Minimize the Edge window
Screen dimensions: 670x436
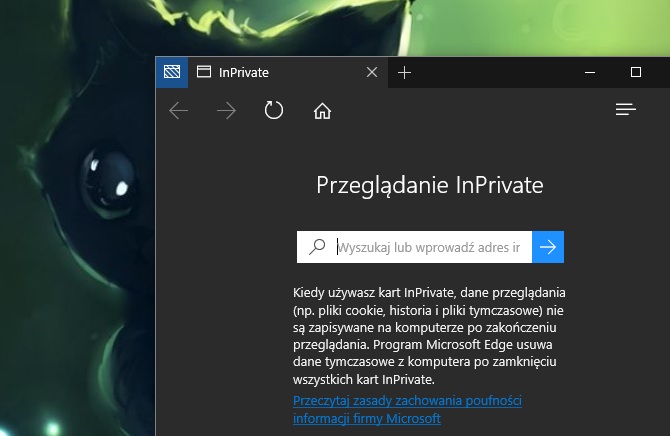point(589,72)
